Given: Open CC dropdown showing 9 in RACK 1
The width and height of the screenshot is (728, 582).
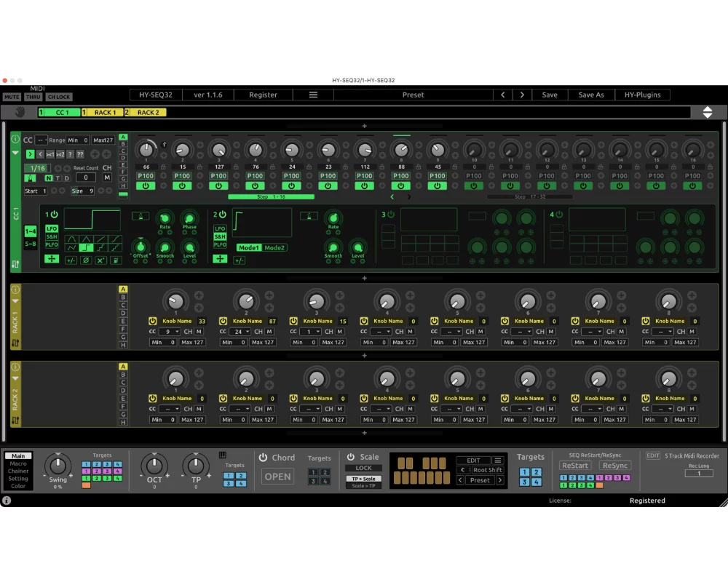Looking at the screenshot, I should (170, 332).
